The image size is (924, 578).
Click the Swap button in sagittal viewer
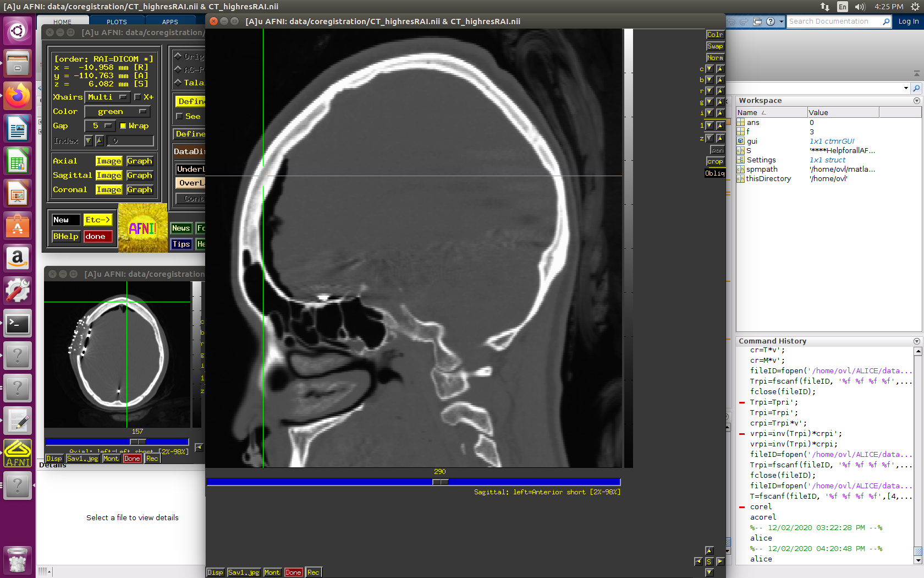[x=715, y=46]
